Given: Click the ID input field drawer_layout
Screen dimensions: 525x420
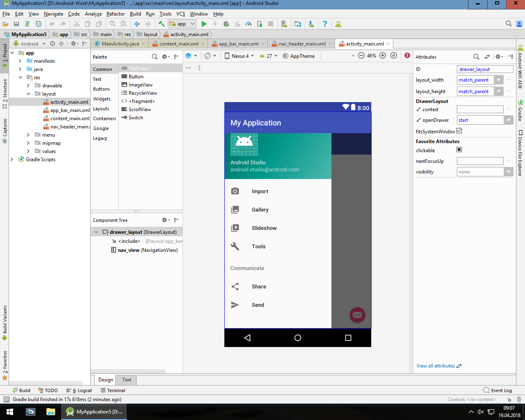Looking at the screenshot, I should [x=485, y=69].
